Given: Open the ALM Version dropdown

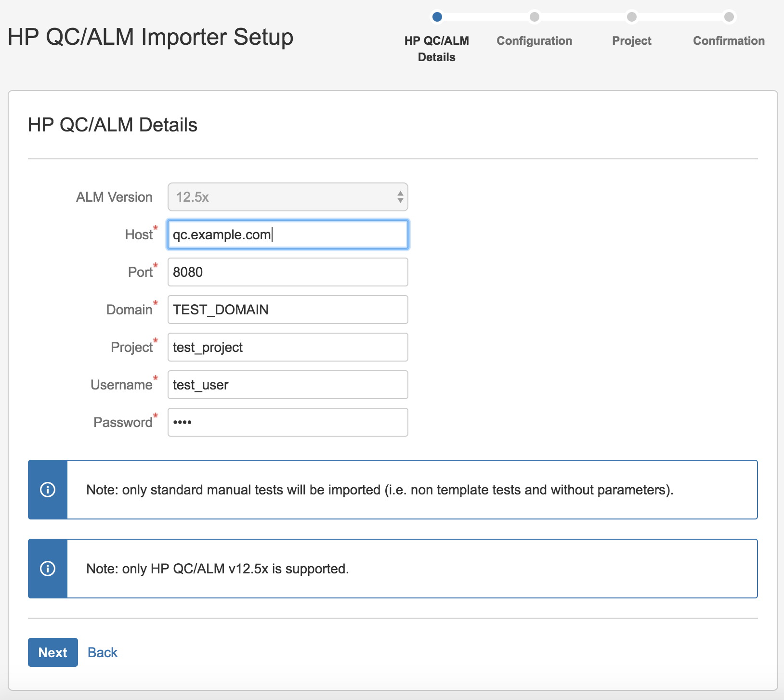Looking at the screenshot, I should 287,197.
